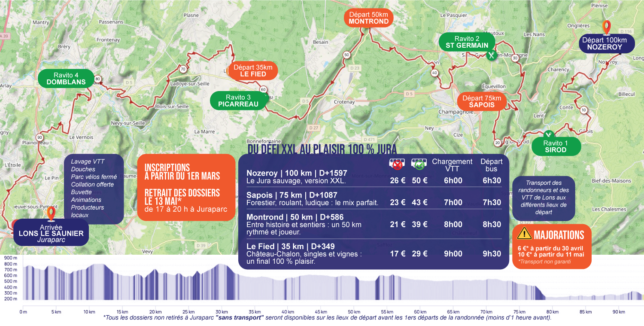Click the 30 km label on elevation profile
Viewport: 644px width, 326px height.
[x=222, y=312]
